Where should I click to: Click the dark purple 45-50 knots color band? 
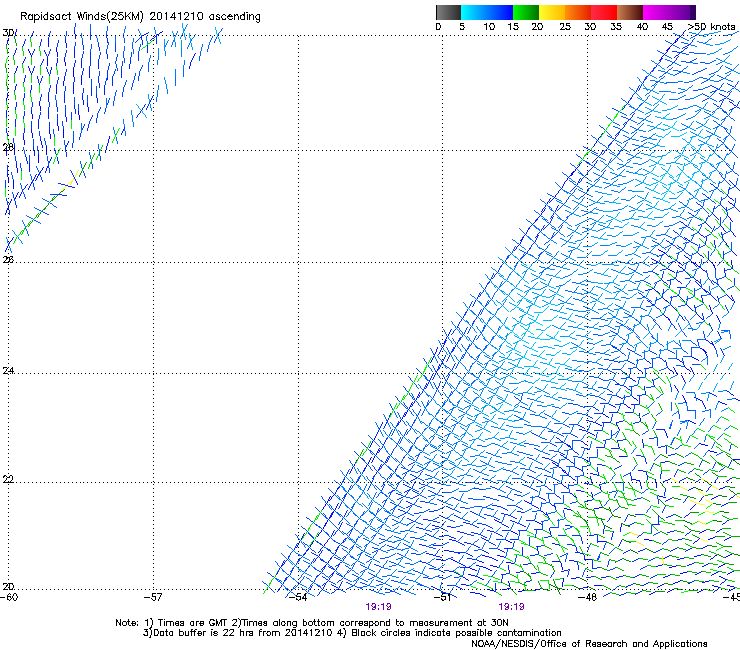(x=682, y=12)
